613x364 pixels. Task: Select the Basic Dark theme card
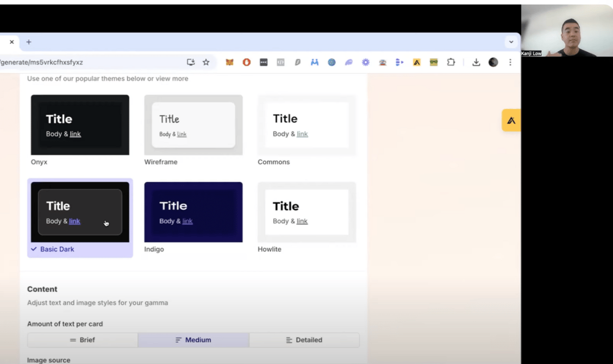click(x=80, y=218)
